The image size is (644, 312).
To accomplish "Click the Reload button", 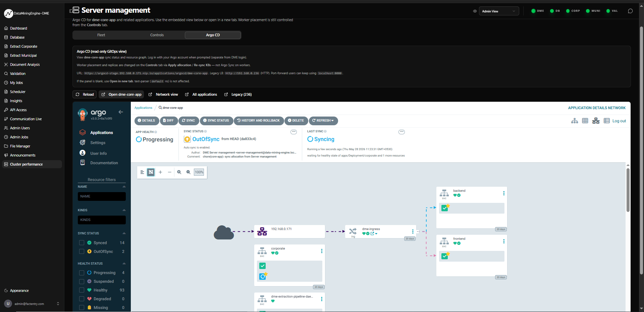I will coord(85,94).
